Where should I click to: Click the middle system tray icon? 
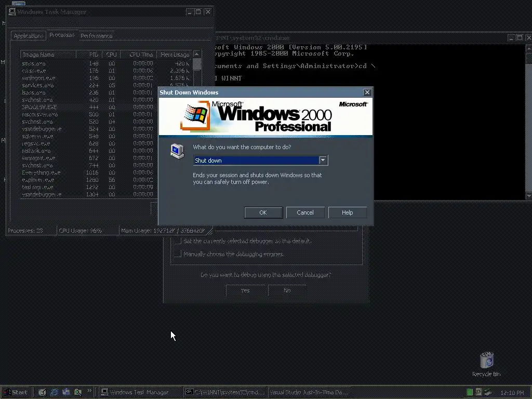pyautogui.click(x=478, y=392)
